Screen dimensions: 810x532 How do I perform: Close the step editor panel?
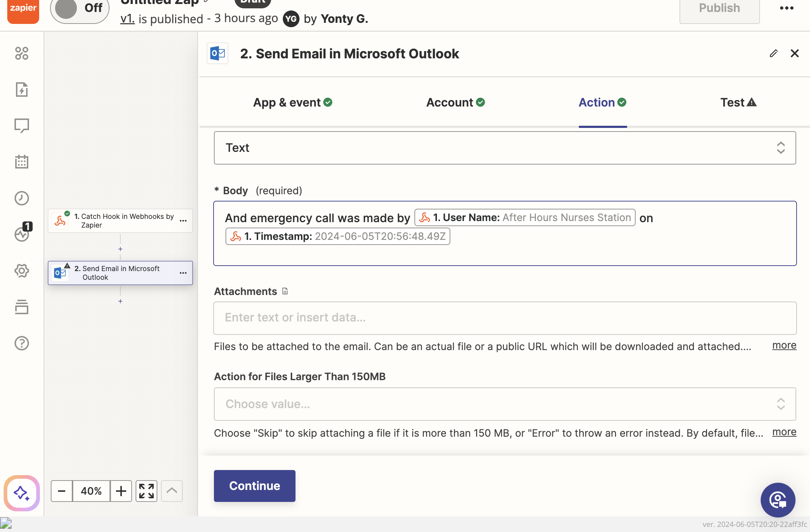coord(795,54)
